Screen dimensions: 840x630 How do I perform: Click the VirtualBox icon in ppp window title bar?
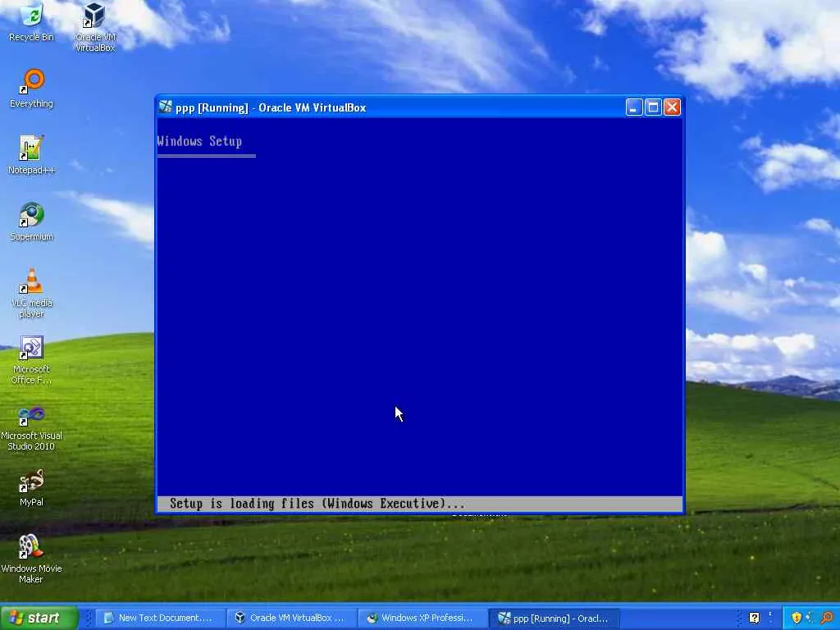click(x=166, y=107)
